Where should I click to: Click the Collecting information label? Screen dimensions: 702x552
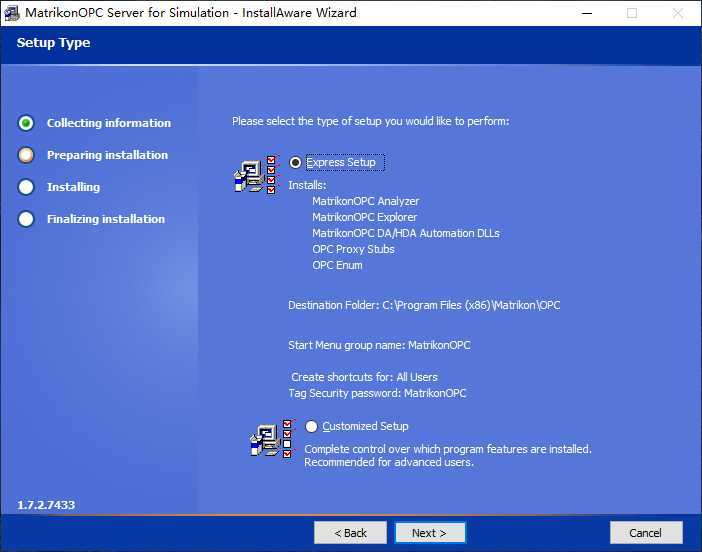click(109, 123)
